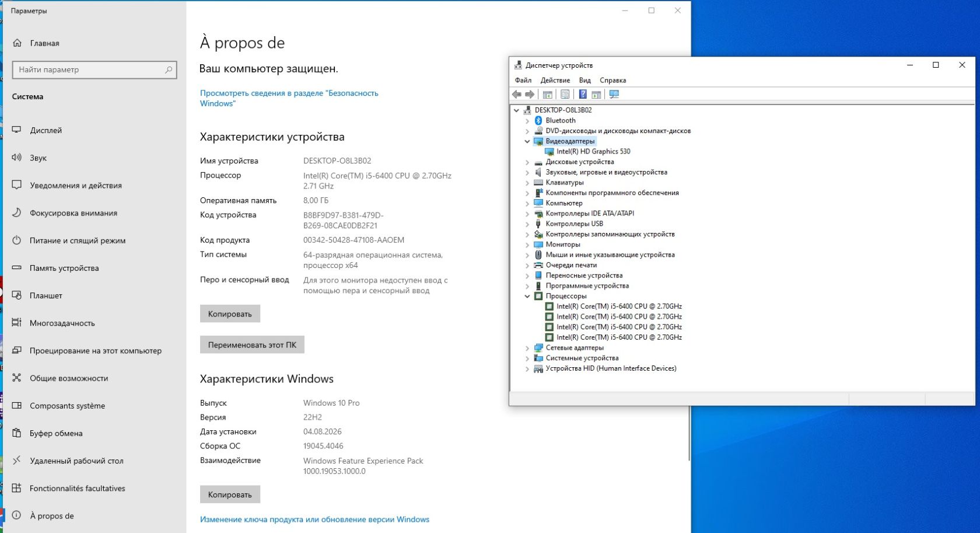
Task: Expand the Сетевые адаптеры category
Action: point(527,348)
